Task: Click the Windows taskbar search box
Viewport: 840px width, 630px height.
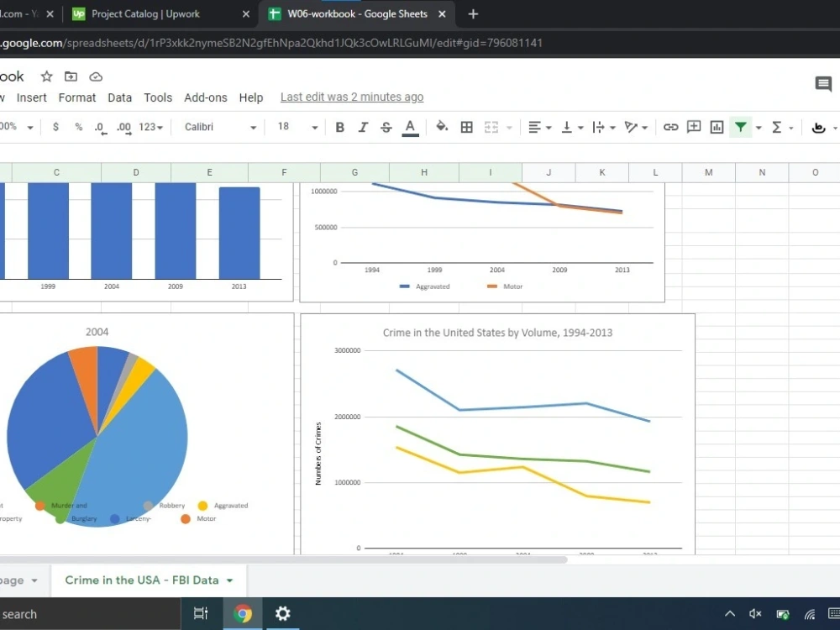Action: click(90, 614)
